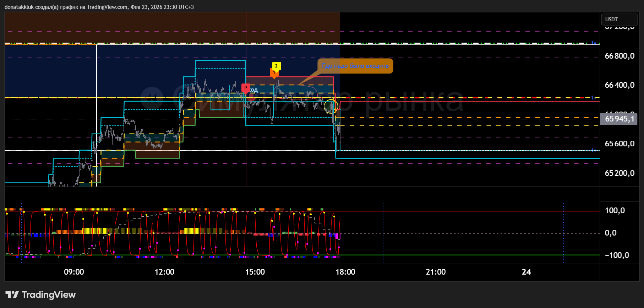Screen dimensions: 644x308
Task: Click the red P flag marker
Action: [245, 88]
